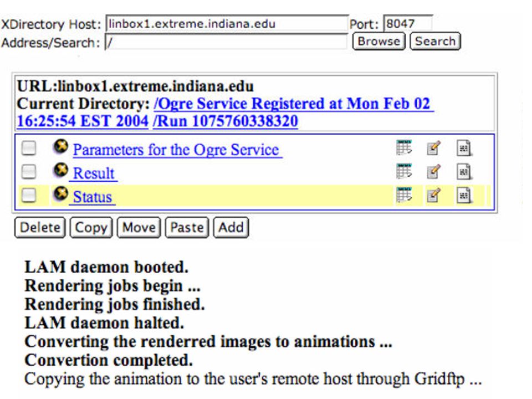Image resolution: width=532 pixels, height=399 pixels.
Task: Check the Parameters for the Ogre Service checkbox
Action: [29, 149]
